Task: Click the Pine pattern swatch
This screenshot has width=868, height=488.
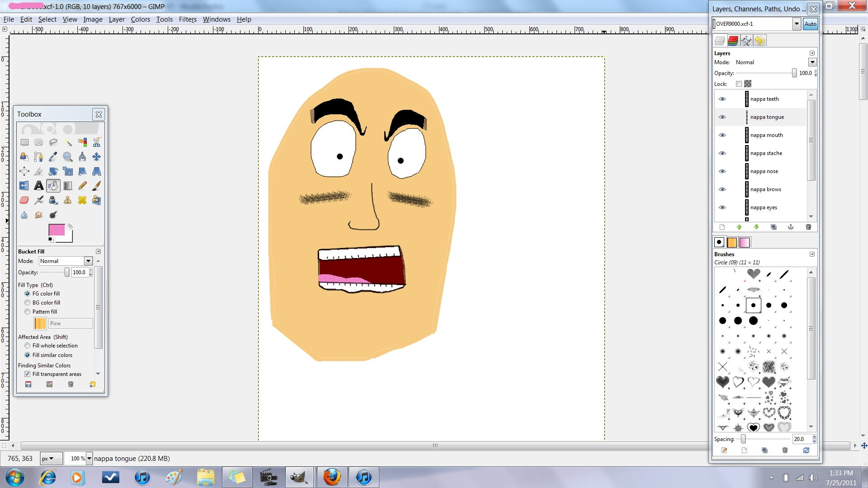Action: [x=40, y=323]
